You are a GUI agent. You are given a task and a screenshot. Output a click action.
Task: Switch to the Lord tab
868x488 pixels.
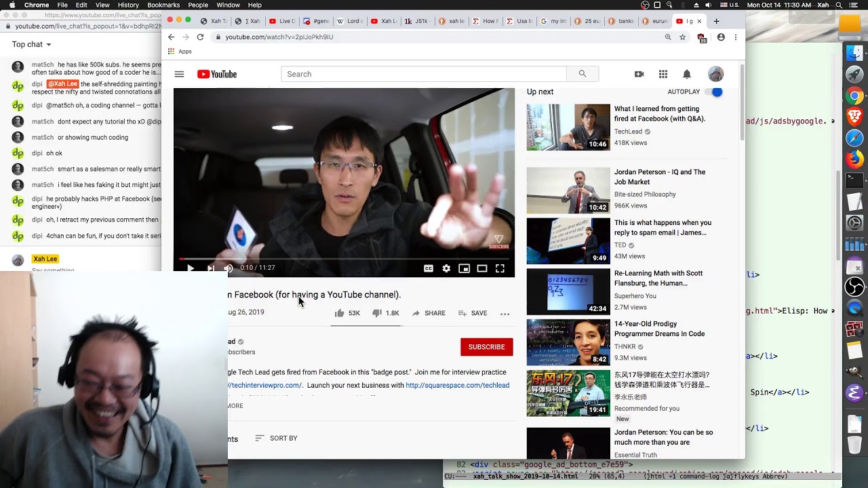(350, 21)
